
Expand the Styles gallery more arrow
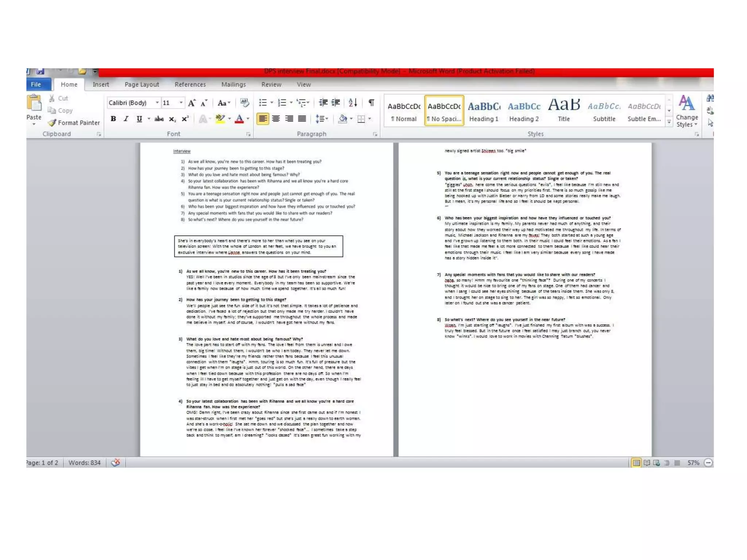[x=669, y=122]
